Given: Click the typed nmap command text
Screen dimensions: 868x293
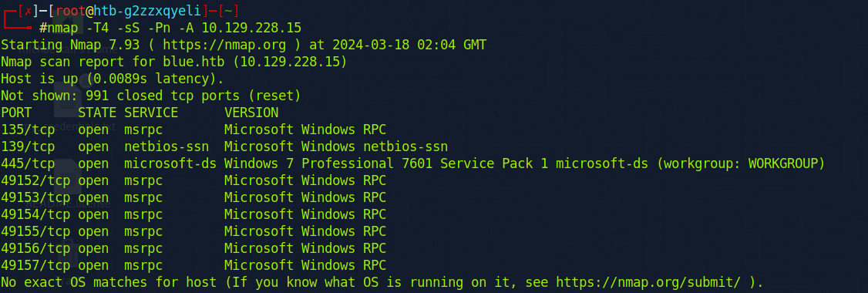Looking at the screenshot, I should 170,28.
